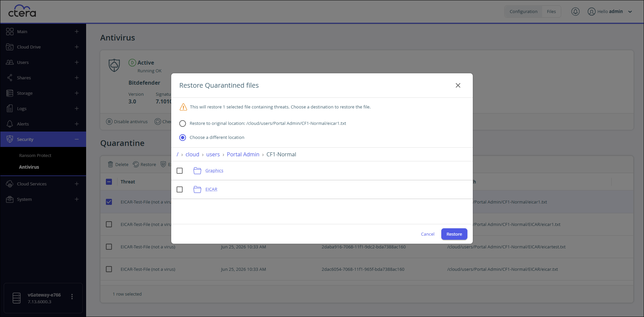Click the Graphics folder icon
Screen dimensions: 644x317
tap(197, 171)
